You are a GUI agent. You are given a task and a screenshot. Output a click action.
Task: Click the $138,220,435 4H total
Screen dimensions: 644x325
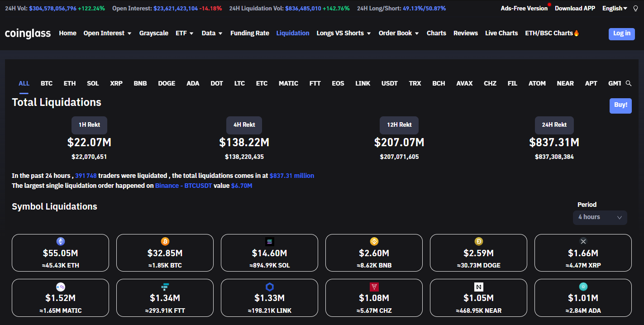tap(244, 157)
